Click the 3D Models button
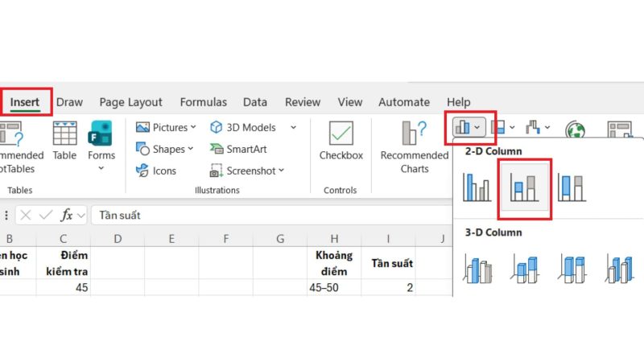 [x=243, y=128]
